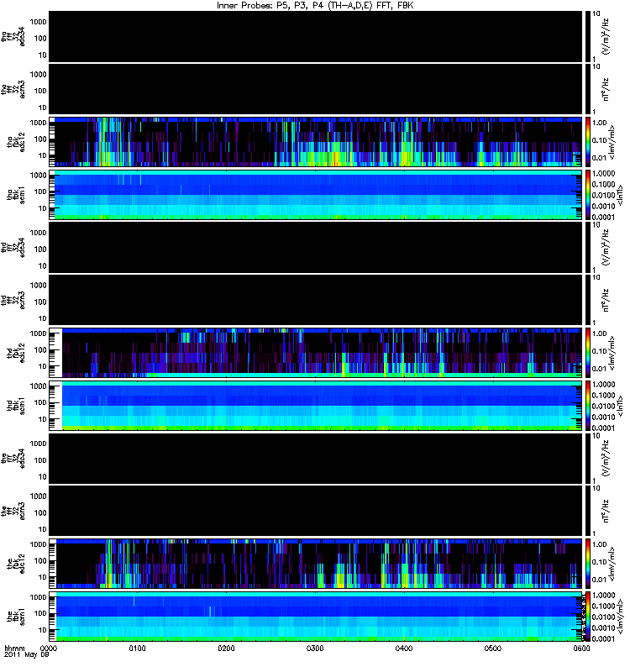Click the '0.01' value on thd edc12 color bar
Screen dimensions: 630x672
coord(600,369)
